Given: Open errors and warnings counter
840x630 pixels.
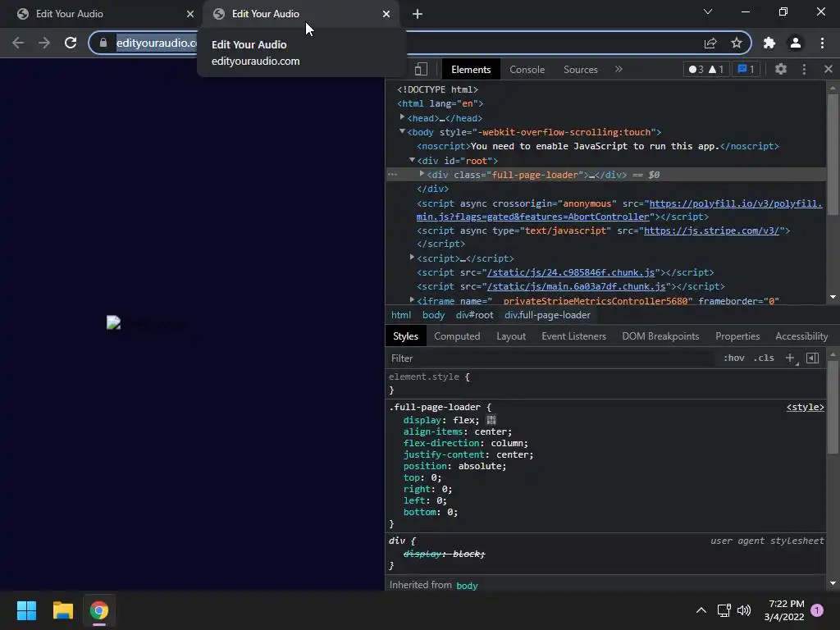Looking at the screenshot, I should click(706, 69).
